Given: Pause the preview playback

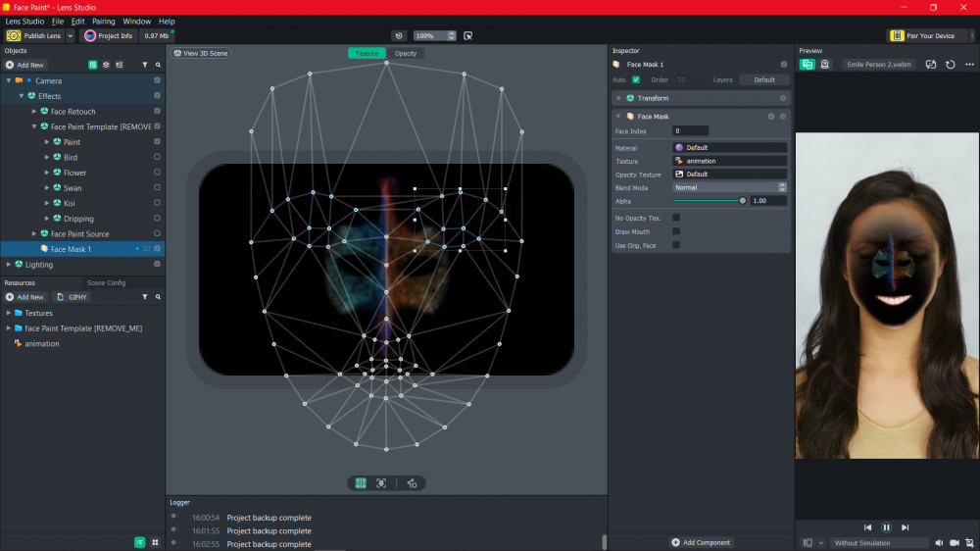Looking at the screenshot, I should coord(886,527).
